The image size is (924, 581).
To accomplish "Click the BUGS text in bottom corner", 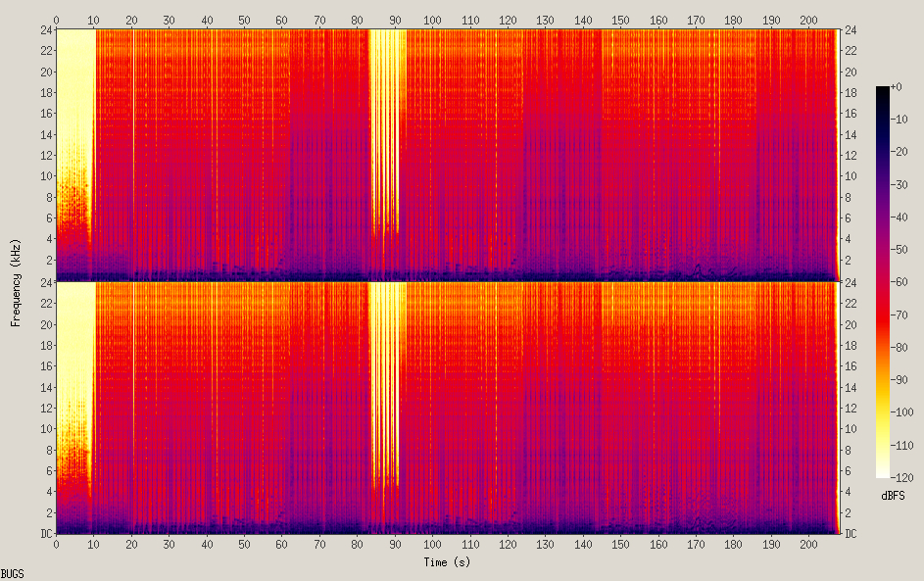I will [13, 574].
